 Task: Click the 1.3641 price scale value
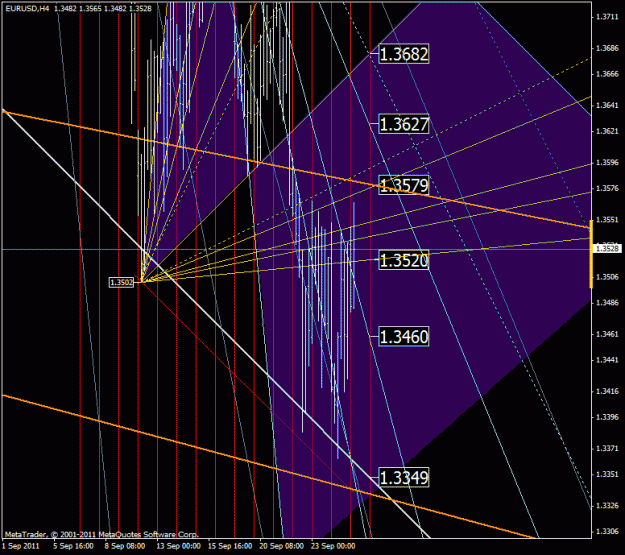click(x=607, y=105)
